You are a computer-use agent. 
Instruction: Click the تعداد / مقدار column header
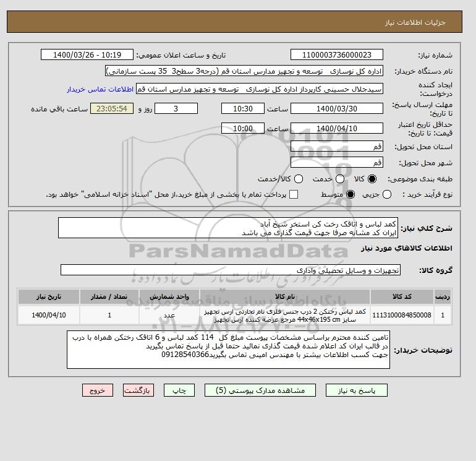tap(109, 296)
